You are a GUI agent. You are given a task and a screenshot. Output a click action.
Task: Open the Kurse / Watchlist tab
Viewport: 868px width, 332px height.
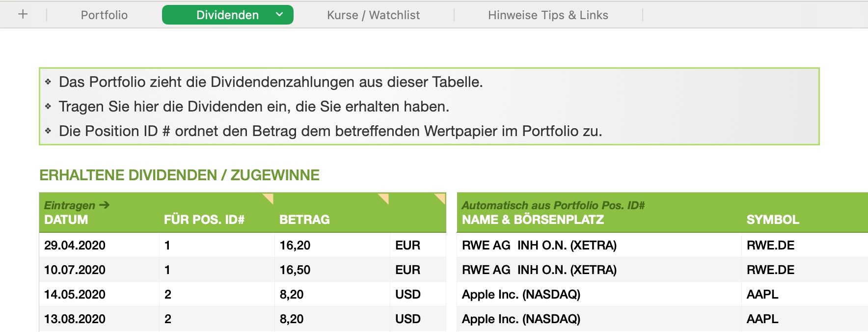(373, 15)
